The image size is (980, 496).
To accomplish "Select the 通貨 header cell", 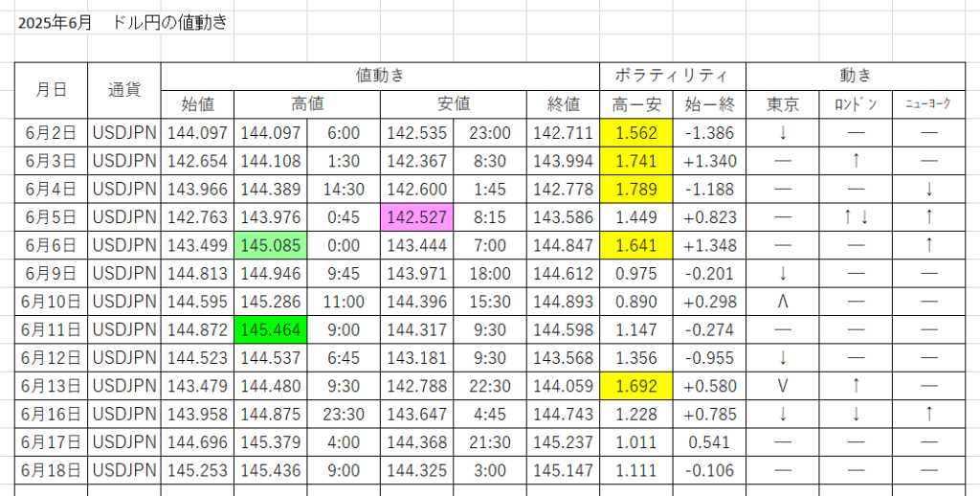I will pos(124,89).
